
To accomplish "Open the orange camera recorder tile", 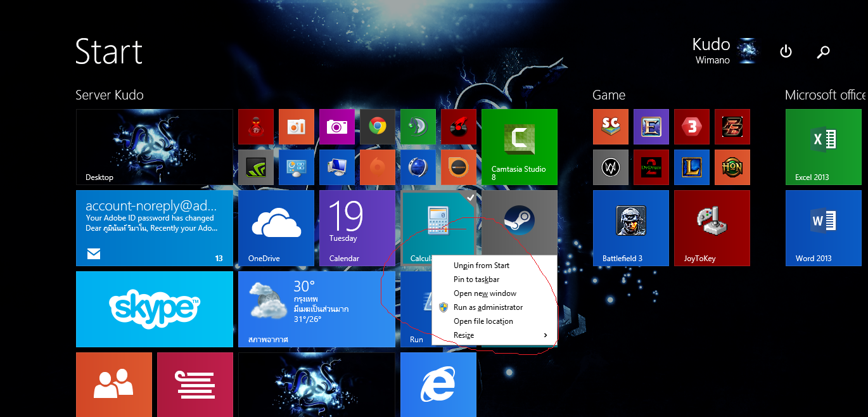I will (x=297, y=127).
